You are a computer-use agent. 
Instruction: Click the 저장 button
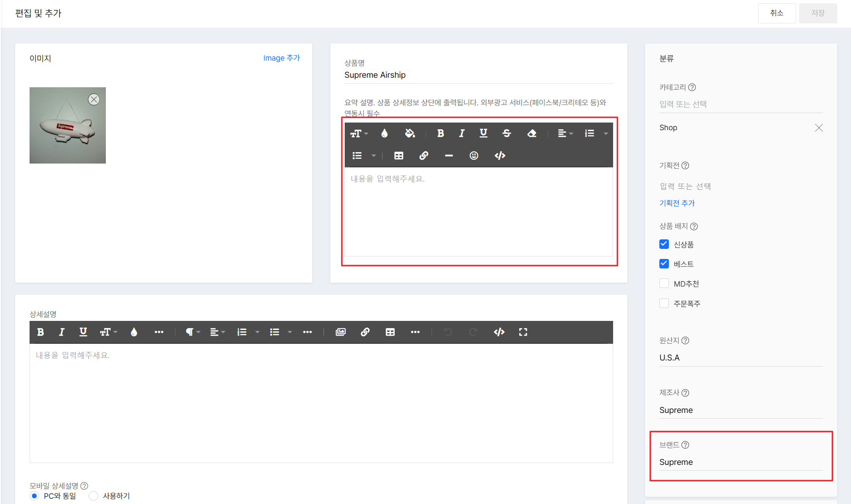coord(818,13)
